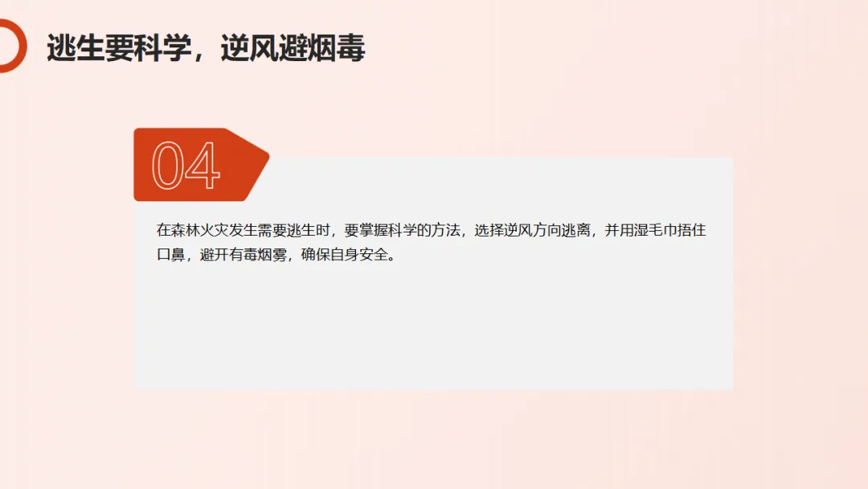868x489 pixels.
Task: Select the first body line starting 在森林火灾
Action: (x=432, y=230)
